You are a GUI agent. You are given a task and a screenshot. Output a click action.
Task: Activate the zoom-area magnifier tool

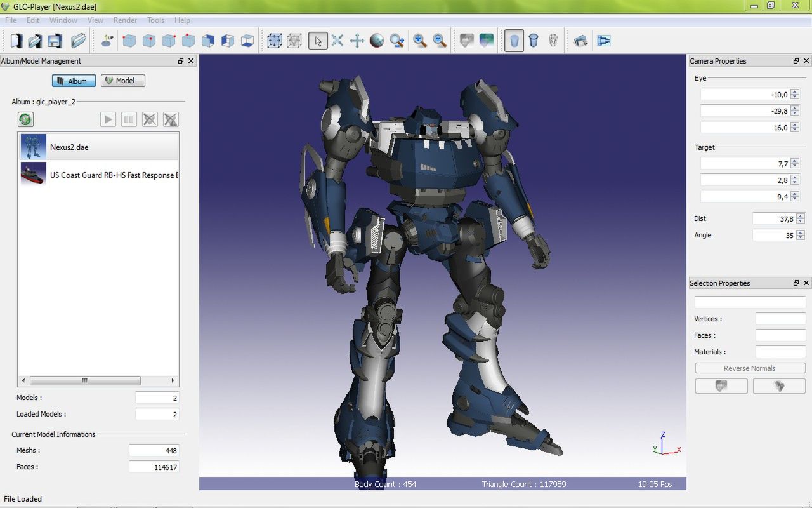(x=397, y=41)
